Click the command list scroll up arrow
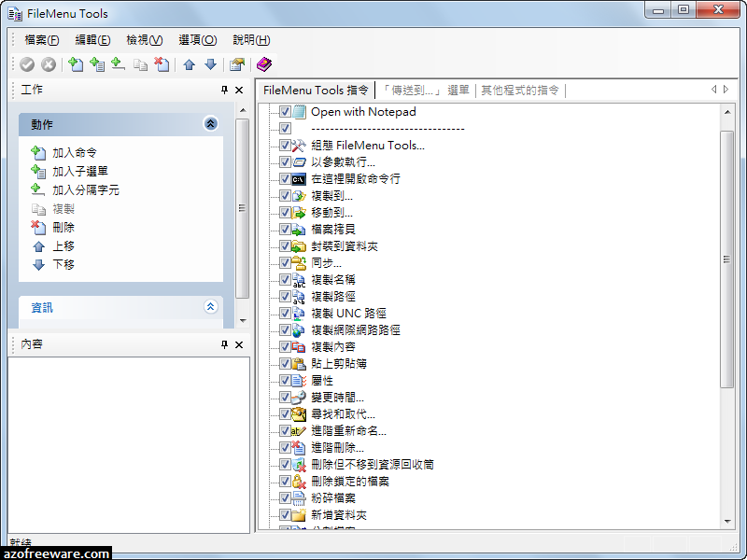 (x=727, y=112)
